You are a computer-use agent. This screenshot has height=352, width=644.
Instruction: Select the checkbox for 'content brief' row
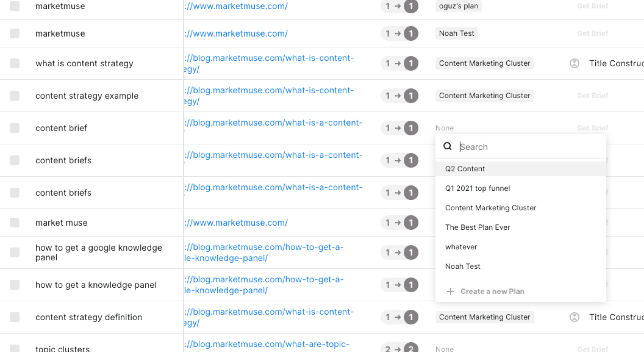pyautogui.click(x=14, y=128)
